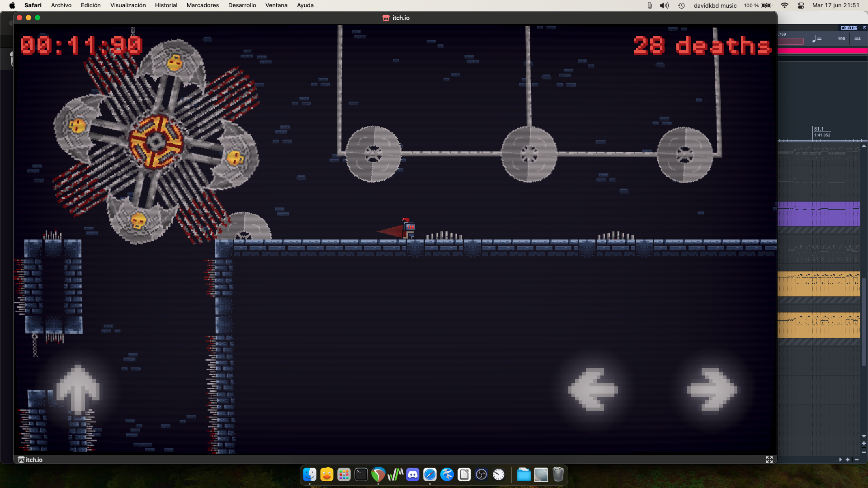Open the volume control in menu bar
868x488 pixels.
tap(664, 5)
